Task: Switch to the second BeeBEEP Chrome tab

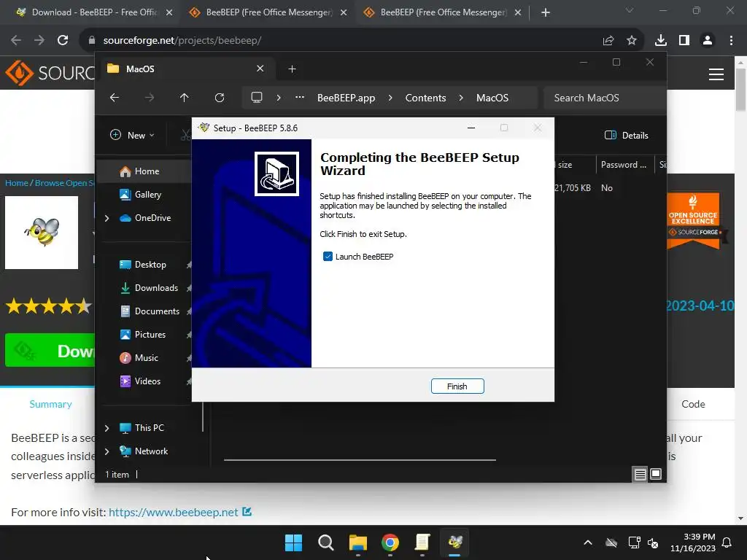Action: point(268,12)
